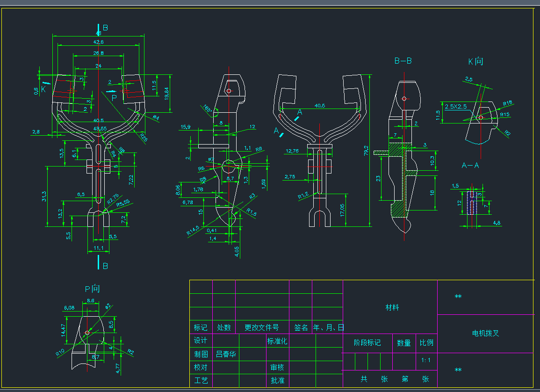Select the 31,3 vertical dimension text
The image size is (540, 392).
point(44,196)
